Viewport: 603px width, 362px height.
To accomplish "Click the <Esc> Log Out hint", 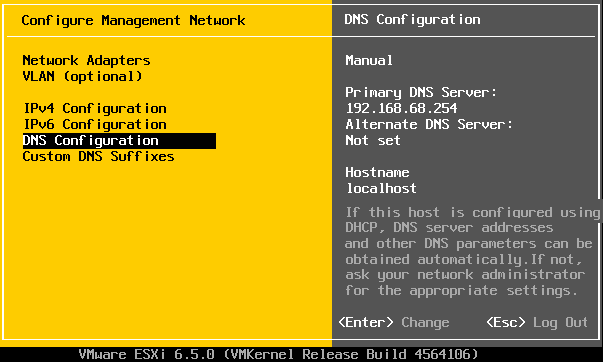I will tap(537, 322).
